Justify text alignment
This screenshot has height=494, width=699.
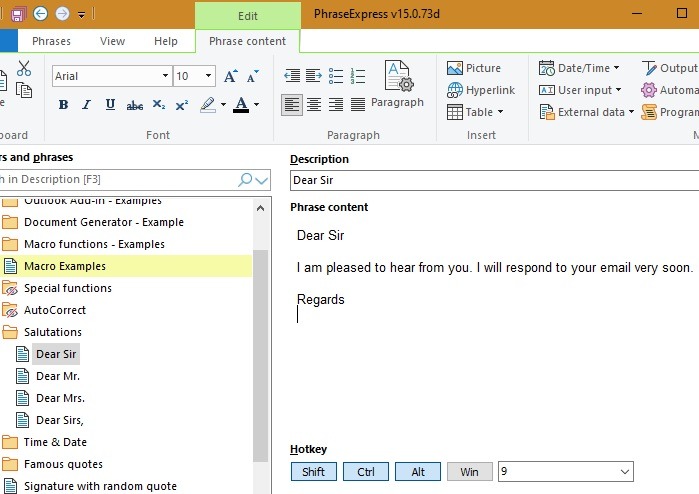click(358, 105)
